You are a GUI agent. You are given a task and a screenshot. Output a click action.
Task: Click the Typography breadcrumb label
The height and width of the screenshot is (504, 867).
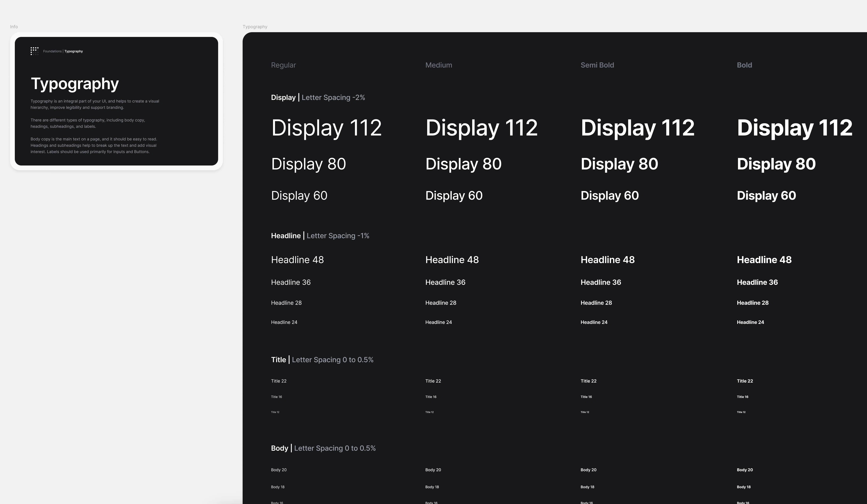pyautogui.click(x=74, y=51)
